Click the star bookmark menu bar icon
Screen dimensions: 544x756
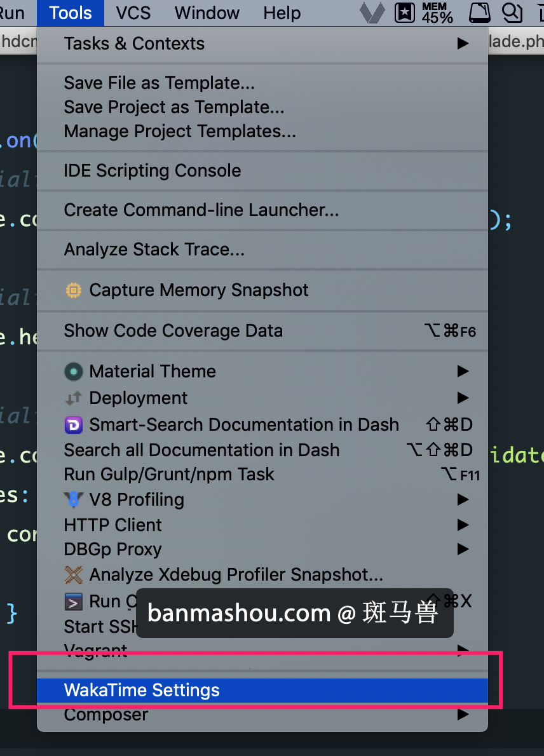click(405, 13)
